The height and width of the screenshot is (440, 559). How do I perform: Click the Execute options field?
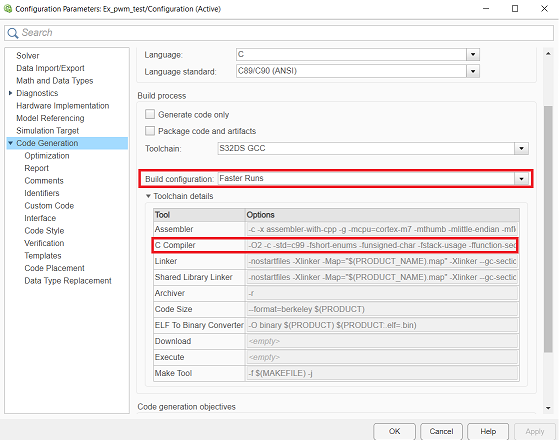(382, 357)
